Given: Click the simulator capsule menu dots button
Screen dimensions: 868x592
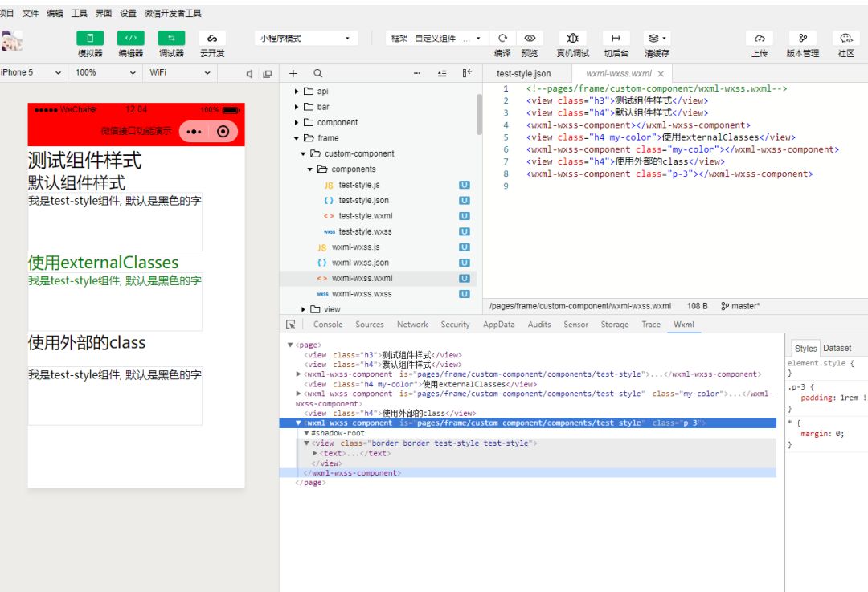Looking at the screenshot, I should (194, 132).
